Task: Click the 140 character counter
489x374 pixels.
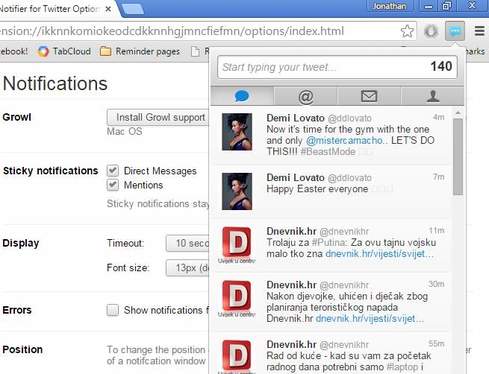Action: 441,66
